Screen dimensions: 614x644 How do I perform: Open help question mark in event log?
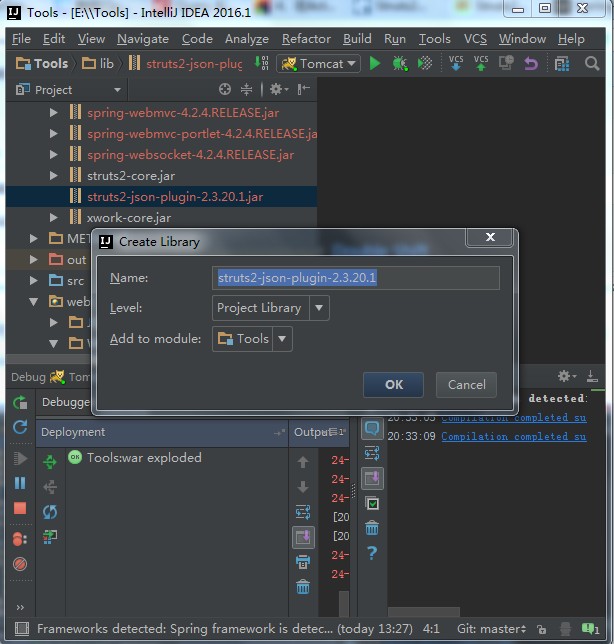point(372,553)
